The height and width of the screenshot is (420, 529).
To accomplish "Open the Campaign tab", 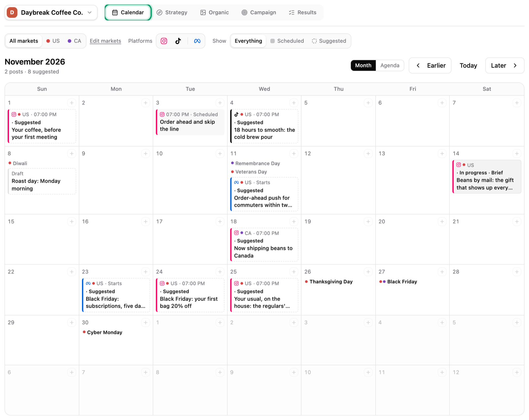I will coord(259,13).
